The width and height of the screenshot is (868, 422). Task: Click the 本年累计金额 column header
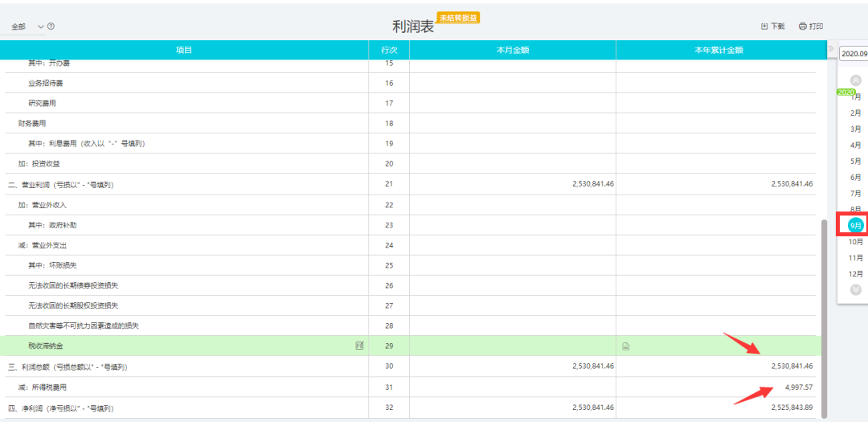[x=719, y=50]
